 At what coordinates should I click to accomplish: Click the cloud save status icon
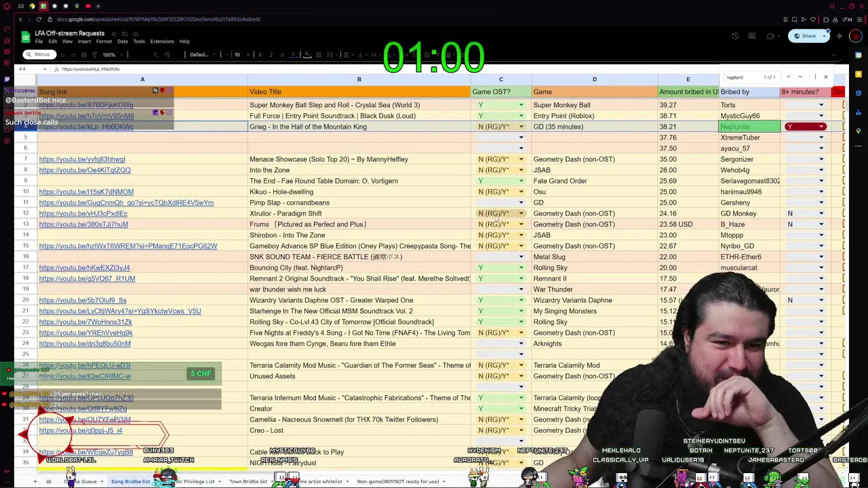point(136,33)
